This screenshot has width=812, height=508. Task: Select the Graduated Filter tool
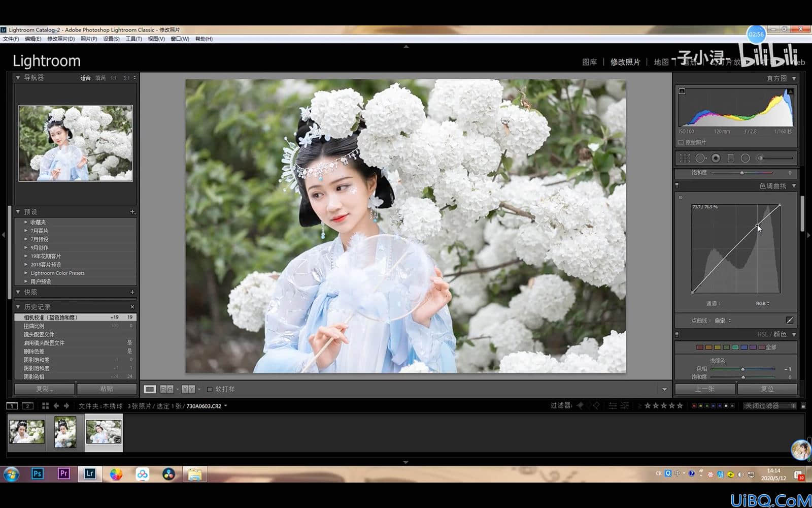coord(730,158)
